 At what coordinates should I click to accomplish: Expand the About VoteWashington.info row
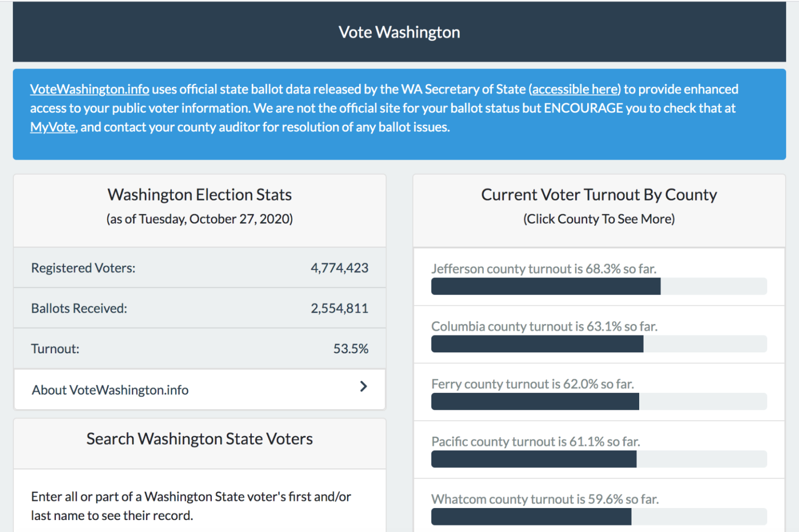[x=199, y=390]
